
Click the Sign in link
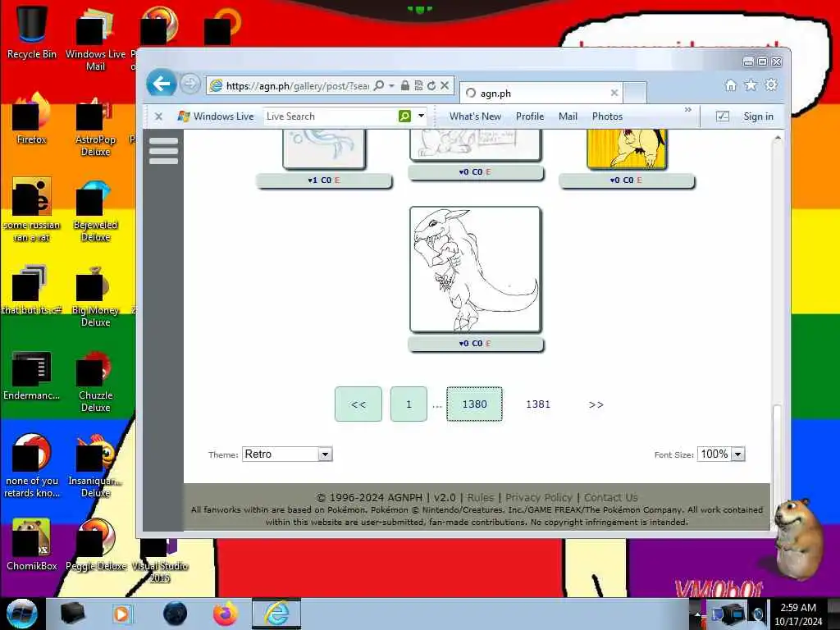pyautogui.click(x=758, y=116)
